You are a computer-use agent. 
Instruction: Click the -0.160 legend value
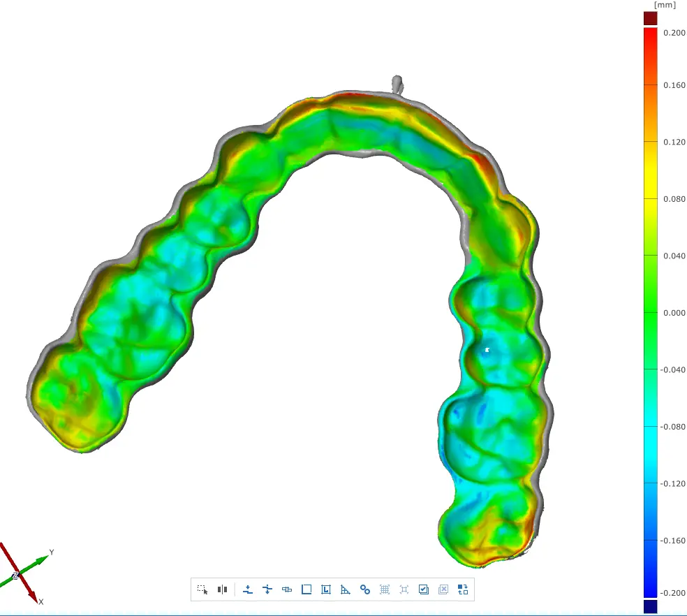tap(672, 541)
